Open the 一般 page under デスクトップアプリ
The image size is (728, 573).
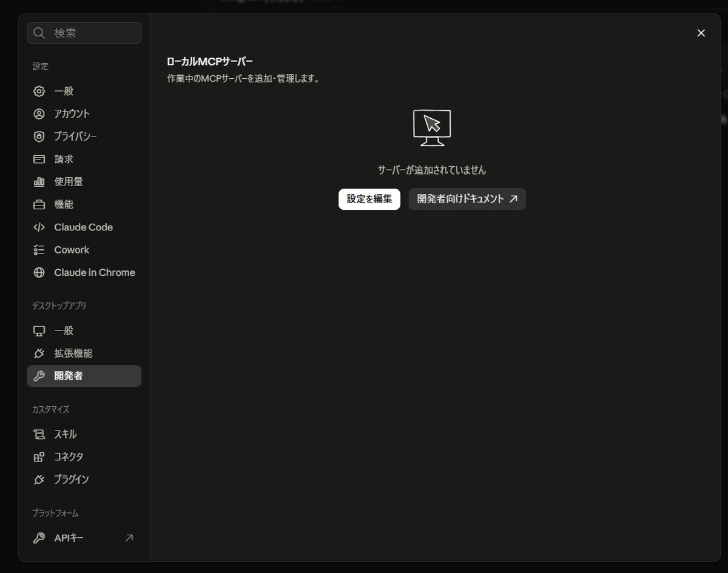(84, 330)
